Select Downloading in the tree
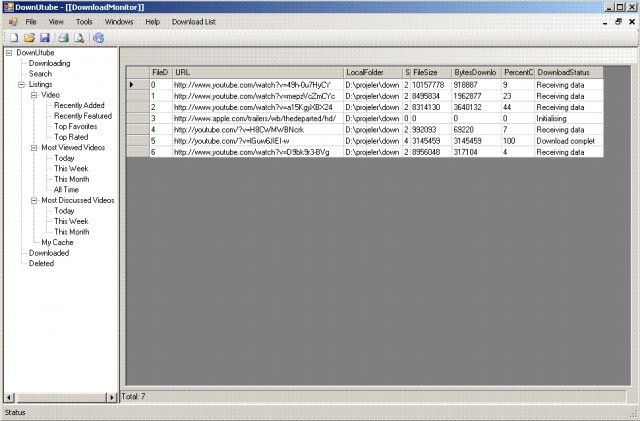640x421 pixels. (x=49, y=63)
